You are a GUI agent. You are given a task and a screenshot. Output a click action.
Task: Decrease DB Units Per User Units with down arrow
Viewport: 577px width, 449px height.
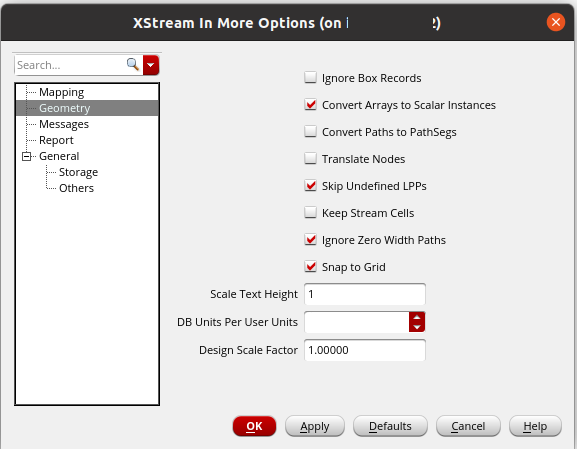(417, 327)
